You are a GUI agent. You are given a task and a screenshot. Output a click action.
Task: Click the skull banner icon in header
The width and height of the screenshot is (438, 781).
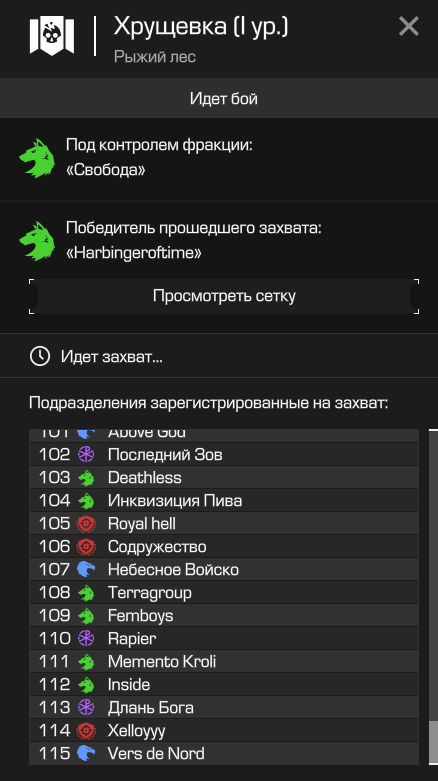pyautogui.click(x=52, y=35)
